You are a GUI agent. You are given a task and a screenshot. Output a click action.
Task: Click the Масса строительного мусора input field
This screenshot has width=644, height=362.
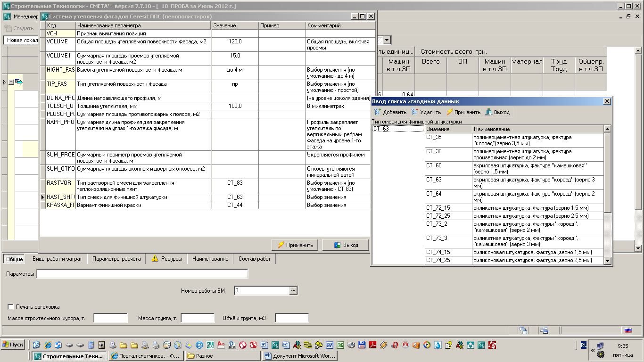(x=111, y=318)
